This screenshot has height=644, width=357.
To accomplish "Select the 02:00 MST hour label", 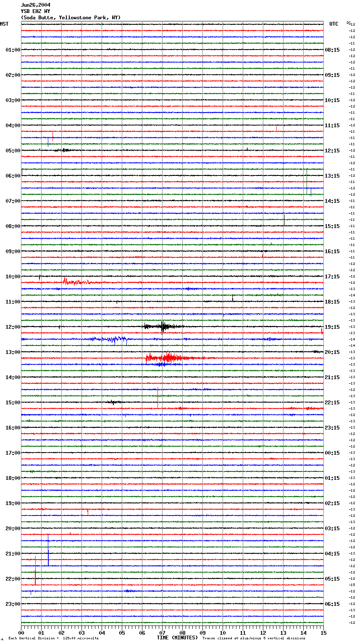I will coord(13,75).
